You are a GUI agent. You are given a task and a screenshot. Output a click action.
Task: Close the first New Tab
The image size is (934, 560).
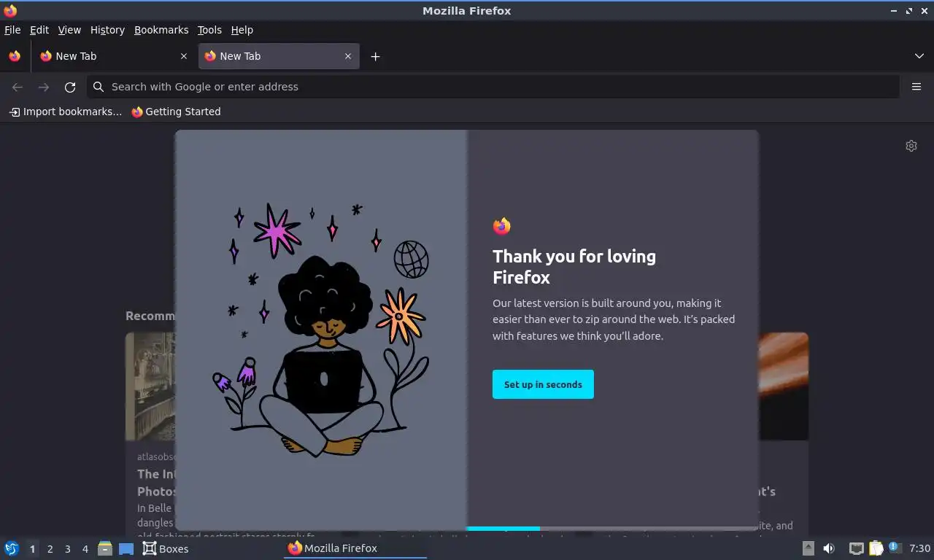click(184, 56)
